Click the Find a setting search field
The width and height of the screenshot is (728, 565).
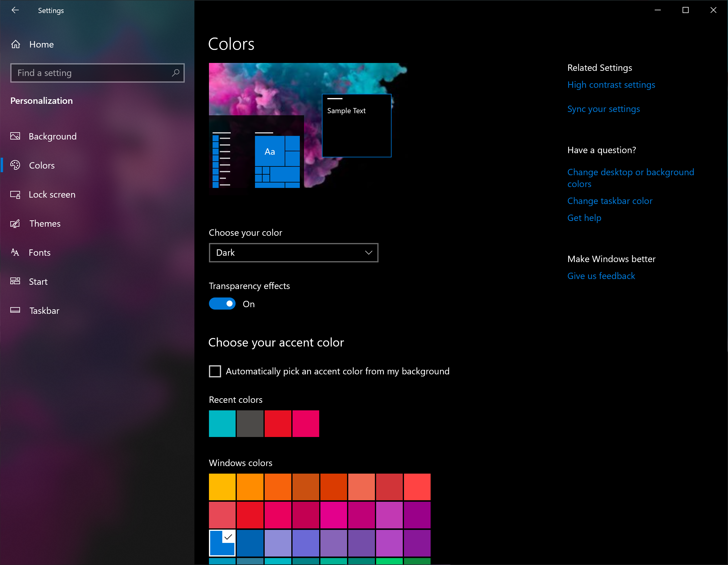96,73
